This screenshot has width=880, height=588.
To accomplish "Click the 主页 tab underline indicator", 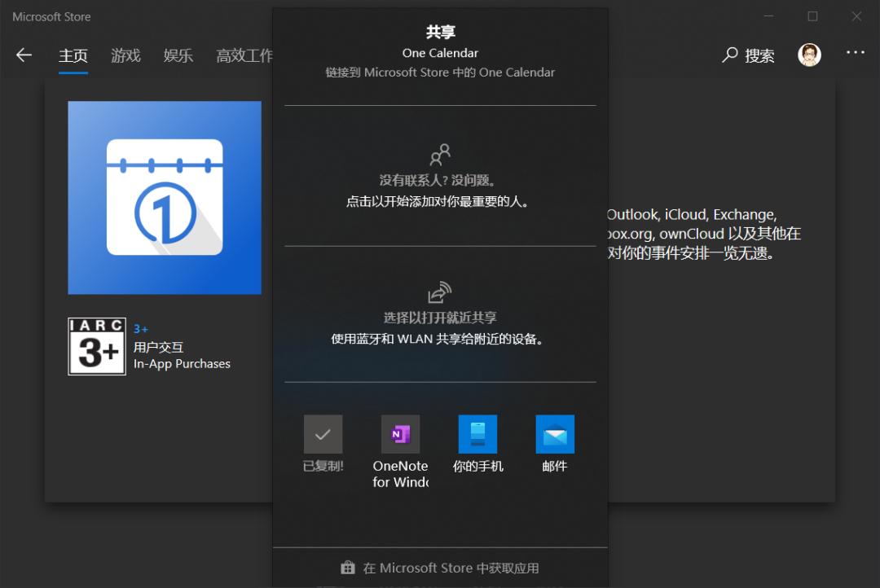I will [x=73, y=70].
